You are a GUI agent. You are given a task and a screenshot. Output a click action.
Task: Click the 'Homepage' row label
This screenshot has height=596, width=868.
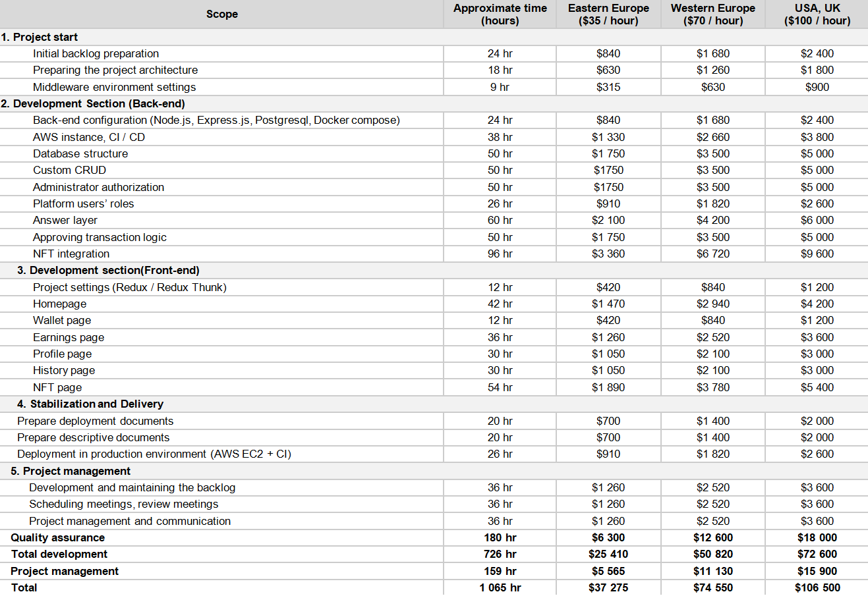point(59,304)
